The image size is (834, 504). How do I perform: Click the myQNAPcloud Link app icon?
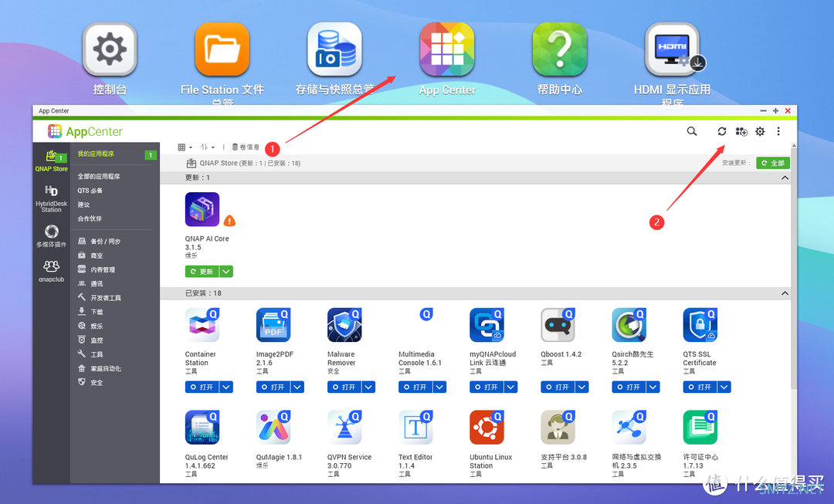pos(486,325)
